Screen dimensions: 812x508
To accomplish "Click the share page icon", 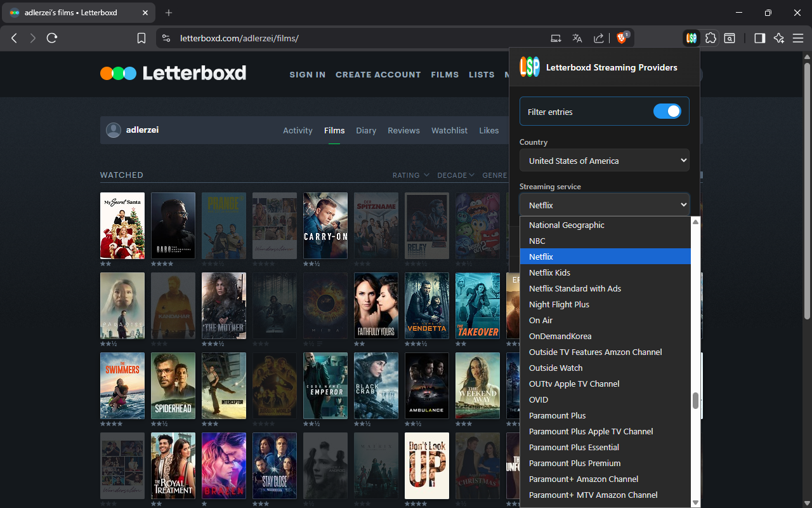I will 598,38.
